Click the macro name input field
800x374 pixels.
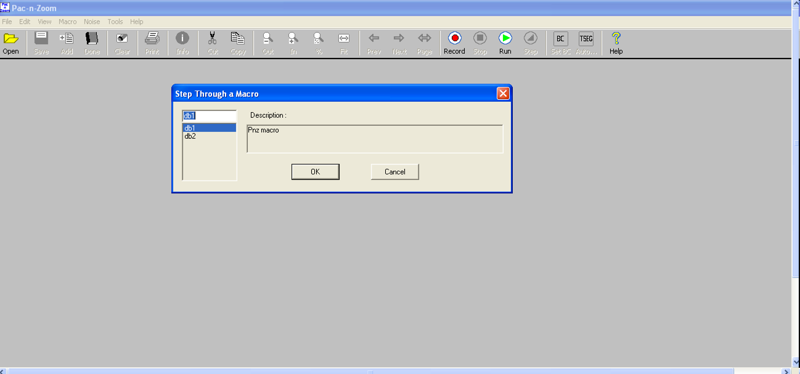[210, 116]
